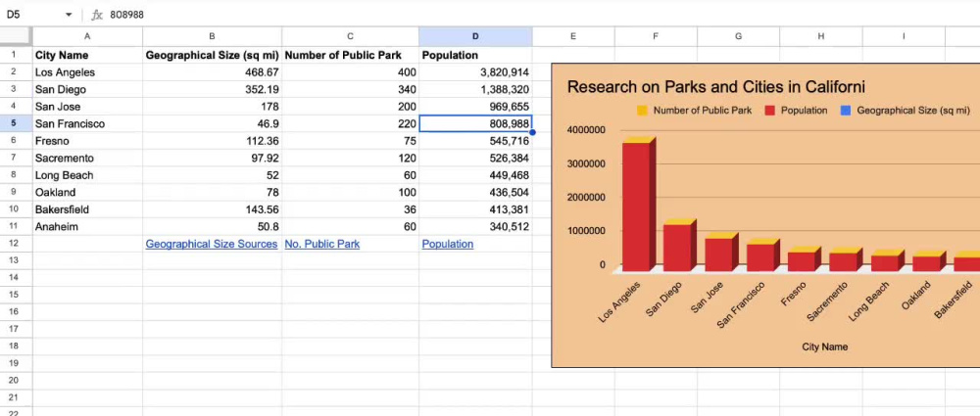Select the Anaheim cell
Image resolution: width=980 pixels, height=416 pixels.
click(87, 227)
